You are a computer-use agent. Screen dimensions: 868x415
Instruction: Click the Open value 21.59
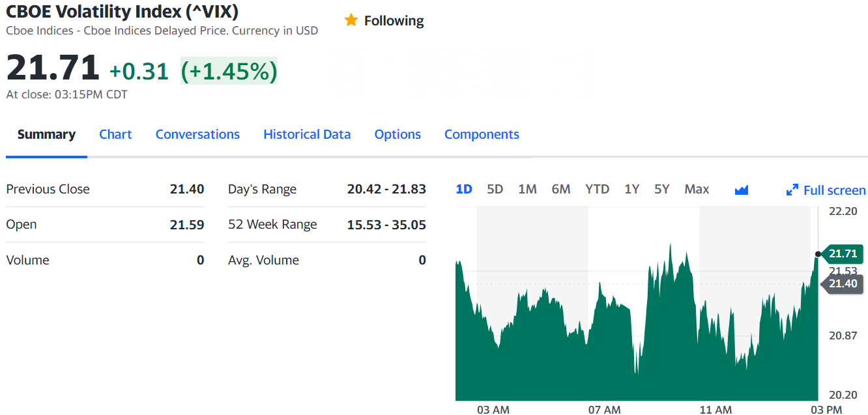[187, 225]
